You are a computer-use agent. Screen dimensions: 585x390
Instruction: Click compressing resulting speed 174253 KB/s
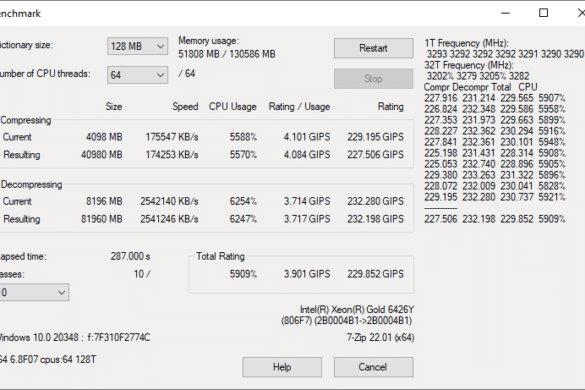[172, 155]
